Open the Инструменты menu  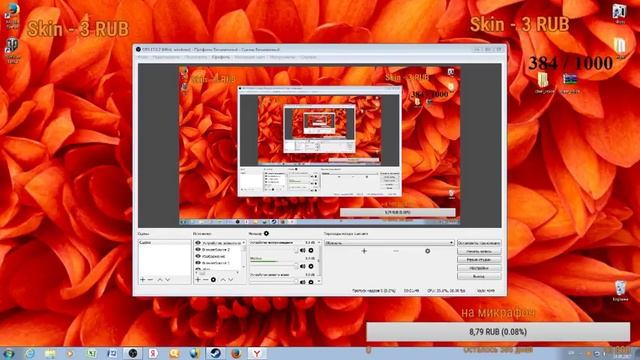(282, 57)
